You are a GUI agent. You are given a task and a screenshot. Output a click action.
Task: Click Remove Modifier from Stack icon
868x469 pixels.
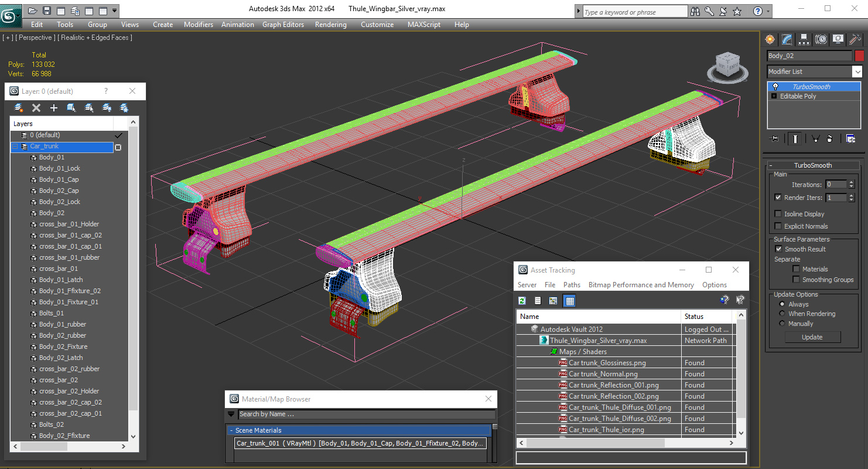click(829, 139)
